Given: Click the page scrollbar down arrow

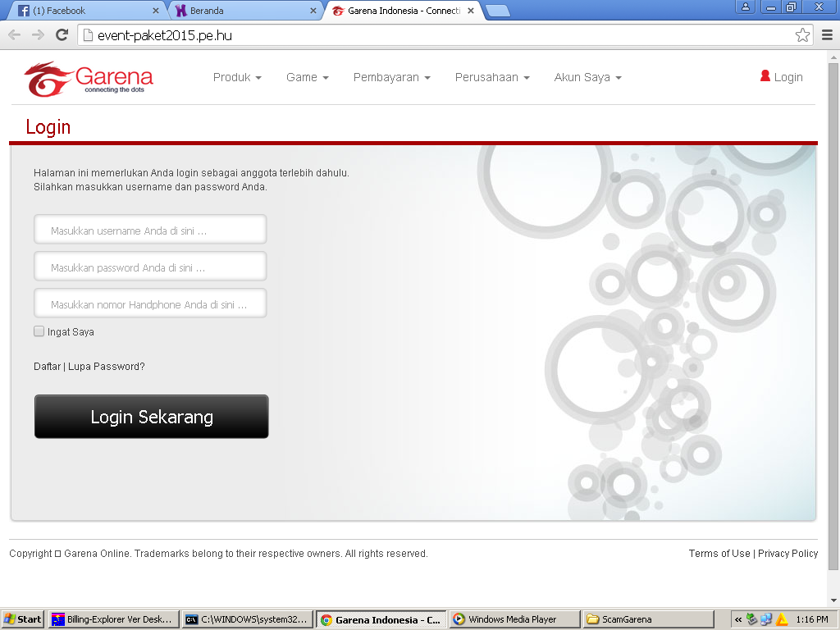Looking at the screenshot, I should coord(833,600).
